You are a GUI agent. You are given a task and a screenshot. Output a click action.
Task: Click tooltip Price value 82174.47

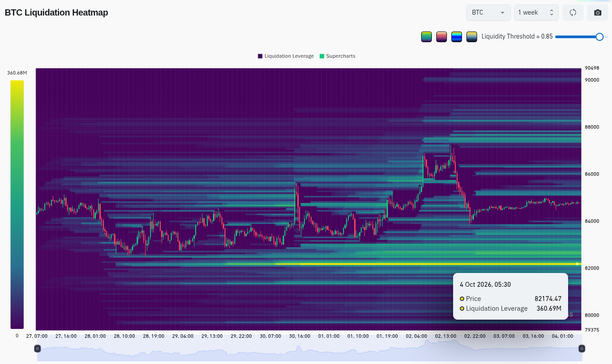548,299
